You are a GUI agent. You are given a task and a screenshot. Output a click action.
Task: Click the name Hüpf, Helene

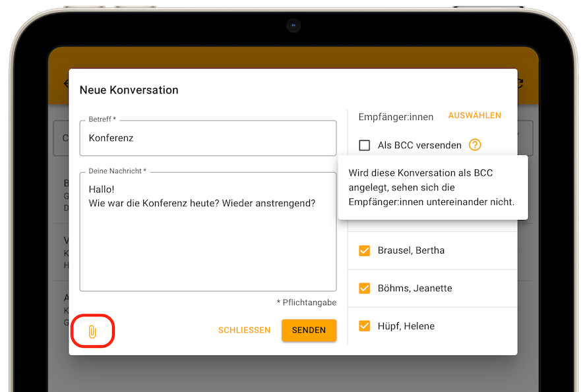tap(406, 326)
